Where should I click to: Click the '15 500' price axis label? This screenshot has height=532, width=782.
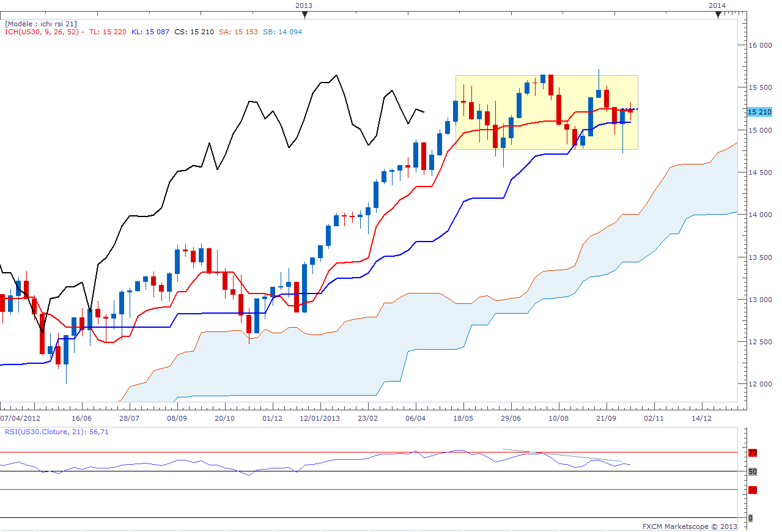coord(760,88)
